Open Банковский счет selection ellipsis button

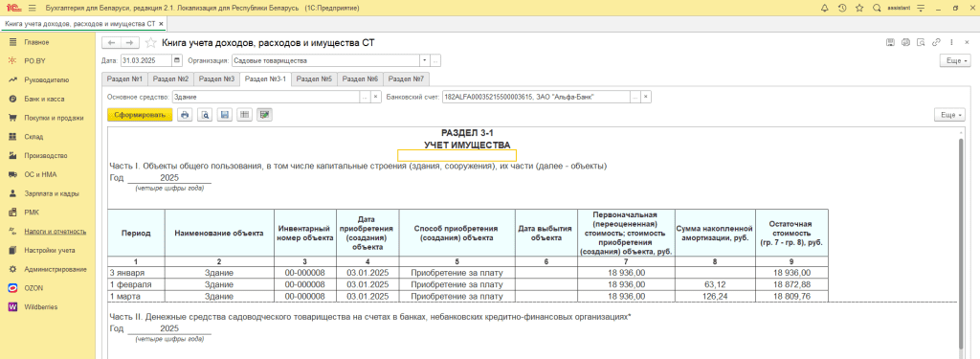coord(635,97)
